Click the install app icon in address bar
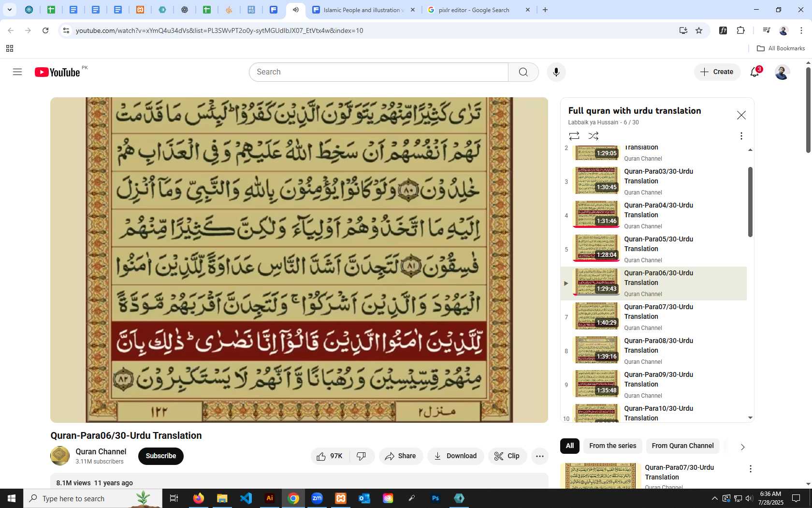This screenshot has width=812, height=508. click(683, 30)
